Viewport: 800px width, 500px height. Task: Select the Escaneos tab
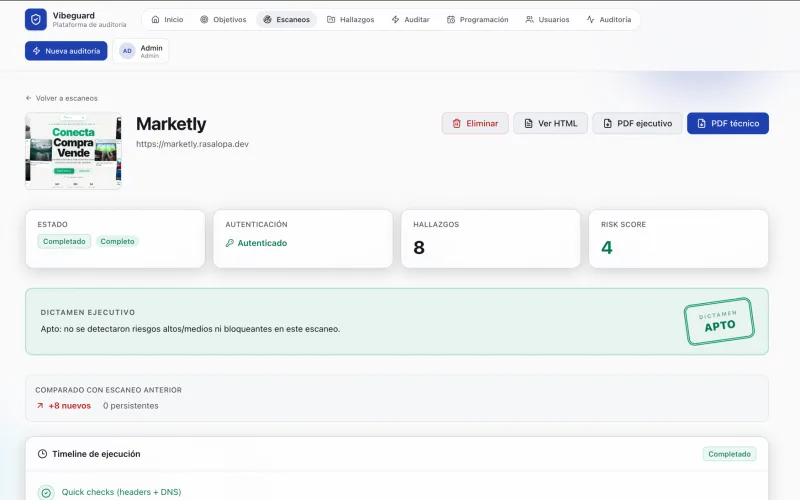pyautogui.click(x=286, y=19)
